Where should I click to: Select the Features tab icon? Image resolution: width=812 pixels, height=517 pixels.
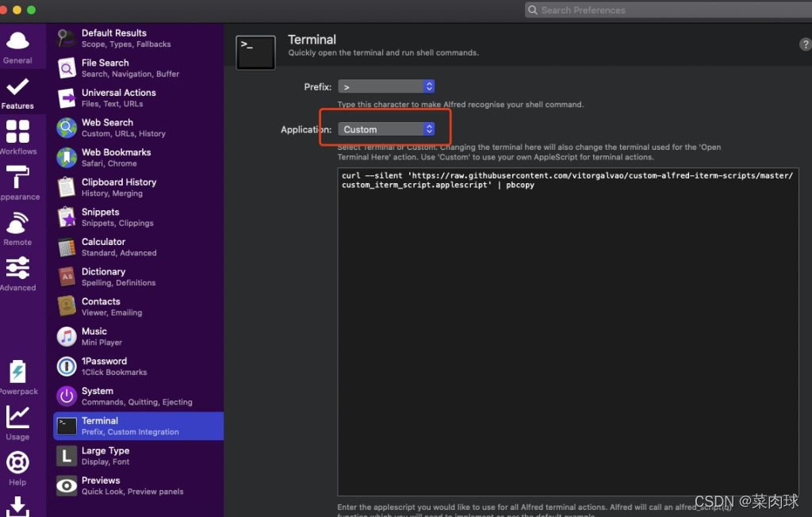point(17,92)
